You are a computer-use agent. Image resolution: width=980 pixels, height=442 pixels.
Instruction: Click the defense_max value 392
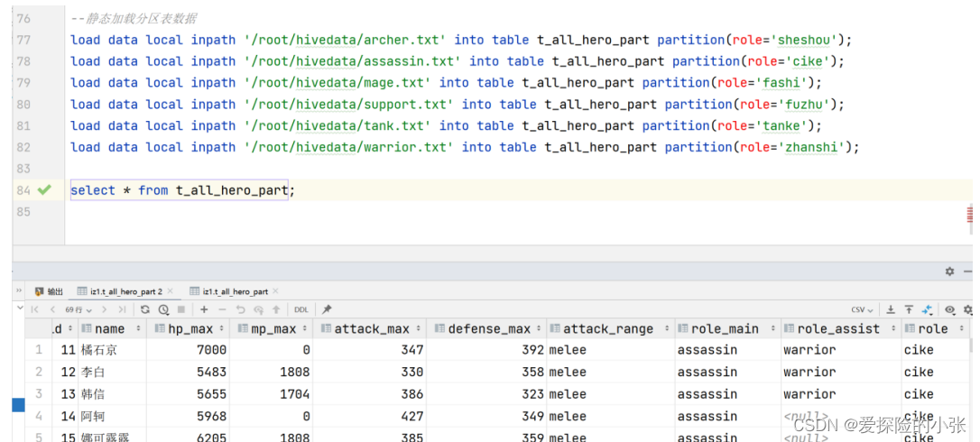click(532, 350)
